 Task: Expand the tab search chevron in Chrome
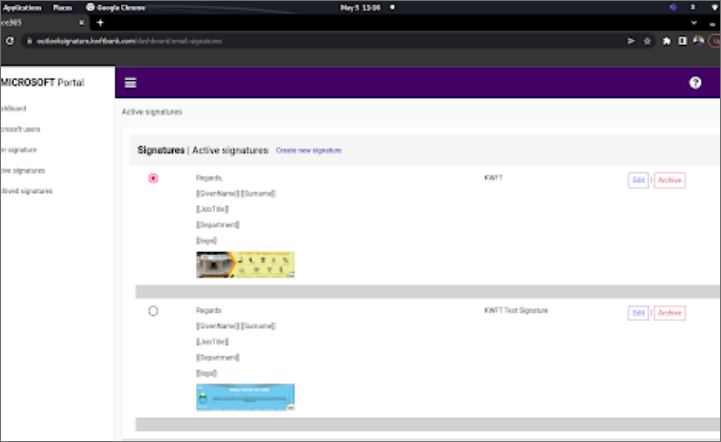pyautogui.click(x=696, y=23)
